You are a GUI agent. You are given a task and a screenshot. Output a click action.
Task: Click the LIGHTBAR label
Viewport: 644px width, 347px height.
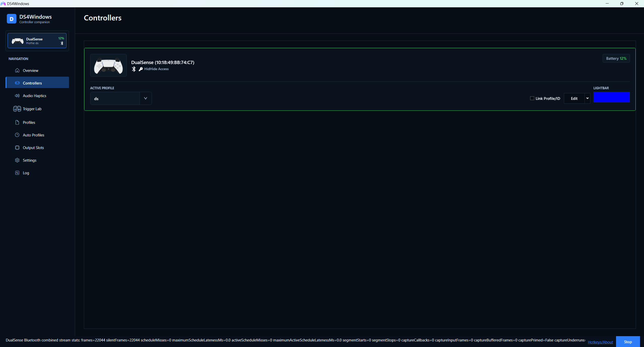coord(601,88)
